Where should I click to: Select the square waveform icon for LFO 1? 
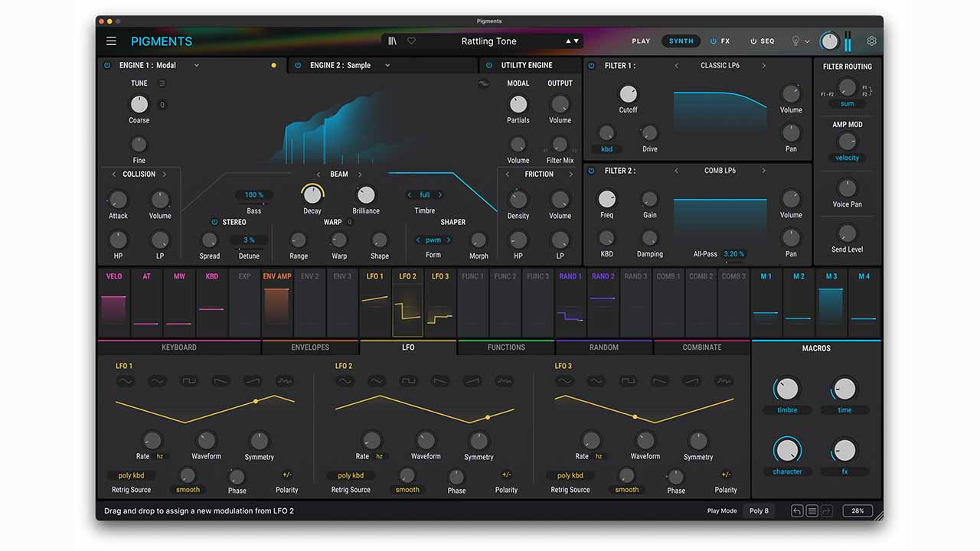pos(190,381)
